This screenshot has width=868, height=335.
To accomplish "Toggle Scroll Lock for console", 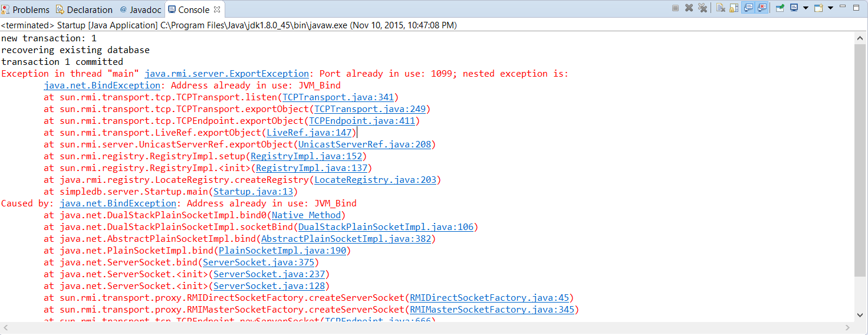I will [x=734, y=8].
